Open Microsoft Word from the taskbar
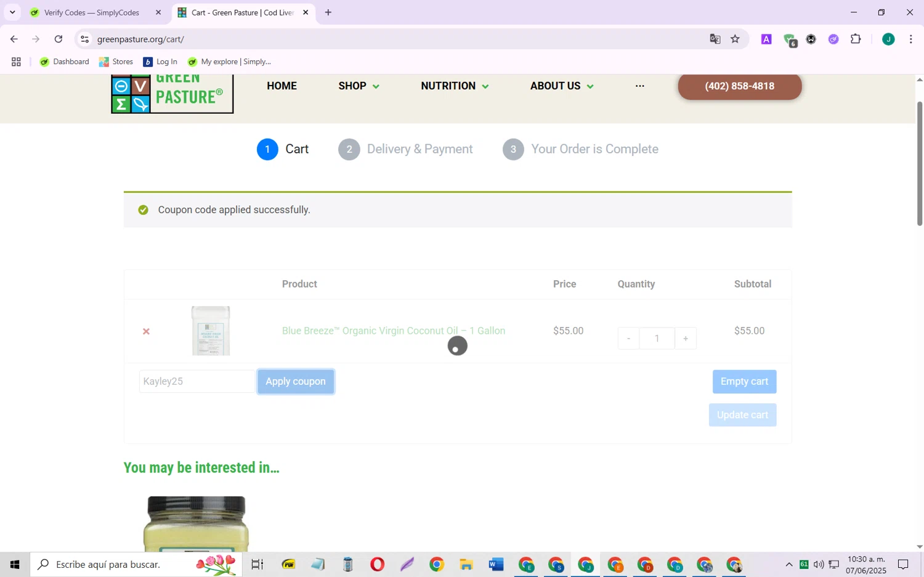Viewport: 924px width, 577px height. [496, 564]
